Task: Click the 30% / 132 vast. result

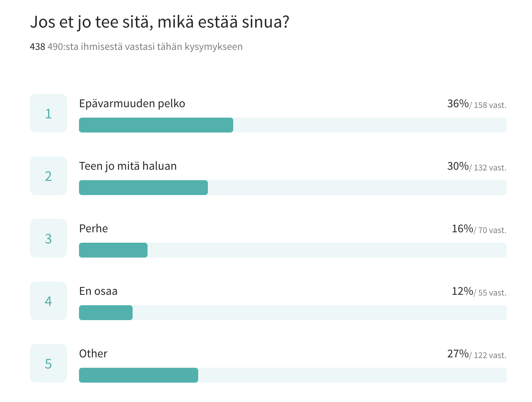Action: point(477,166)
